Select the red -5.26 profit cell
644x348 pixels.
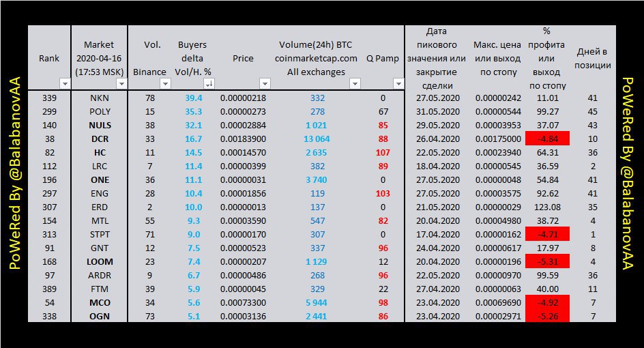[548, 316]
